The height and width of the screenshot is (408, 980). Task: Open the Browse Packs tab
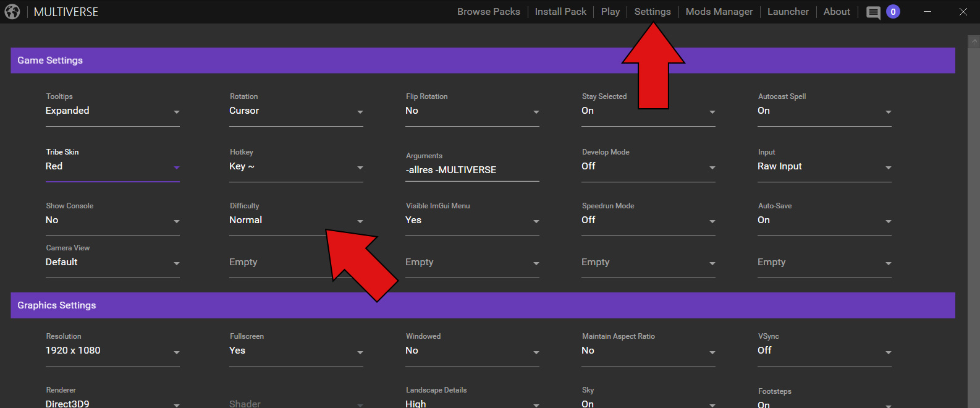488,12
